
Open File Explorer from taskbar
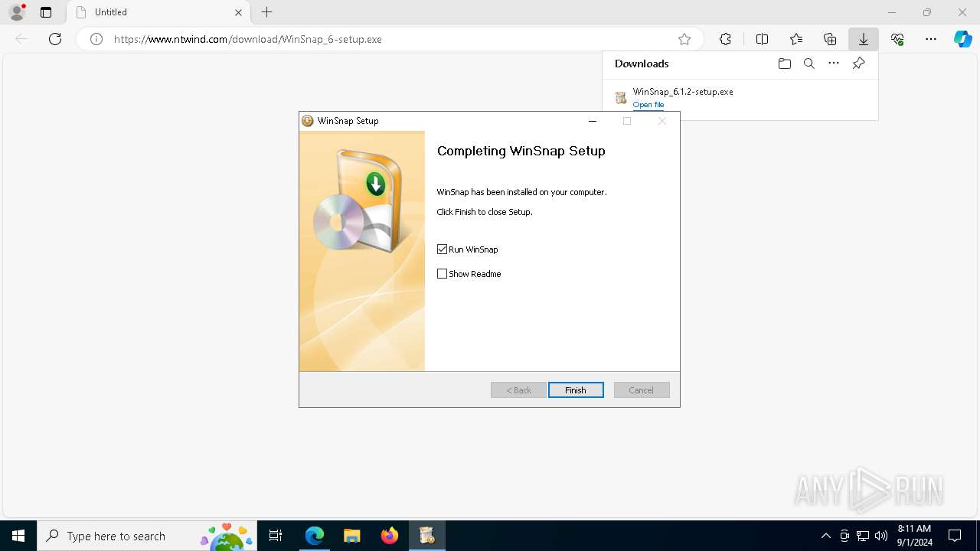pyautogui.click(x=352, y=536)
